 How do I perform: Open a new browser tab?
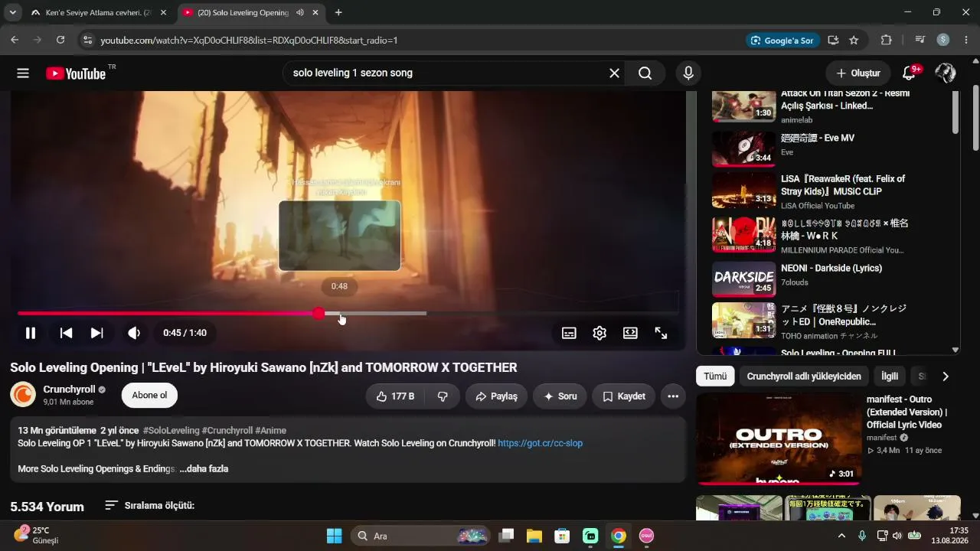tap(338, 12)
